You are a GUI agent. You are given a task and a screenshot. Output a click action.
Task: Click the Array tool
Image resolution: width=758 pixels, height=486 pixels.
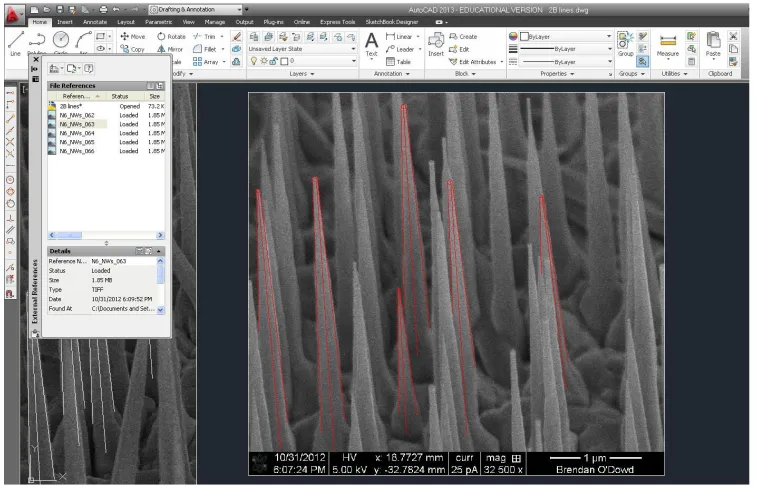click(205, 61)
